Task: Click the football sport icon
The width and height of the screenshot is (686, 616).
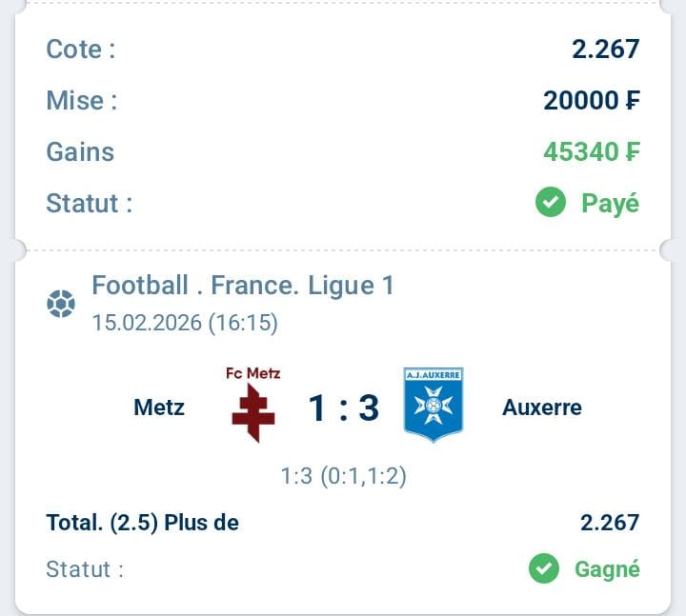Action: point(61,305)
